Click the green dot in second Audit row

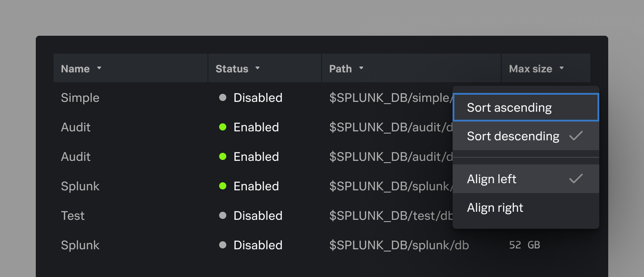click(223, 156)
